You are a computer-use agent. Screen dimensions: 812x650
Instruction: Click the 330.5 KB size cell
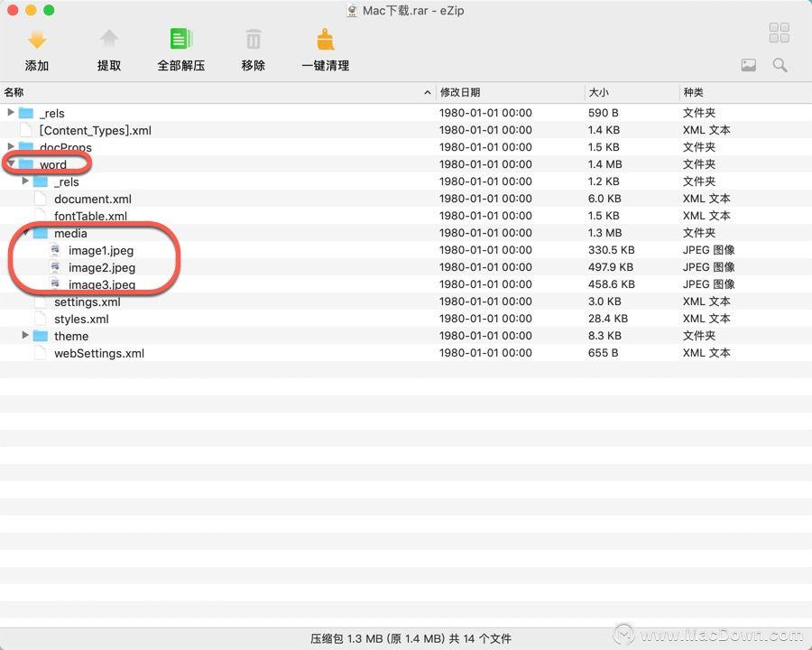(x=611, y=250)
